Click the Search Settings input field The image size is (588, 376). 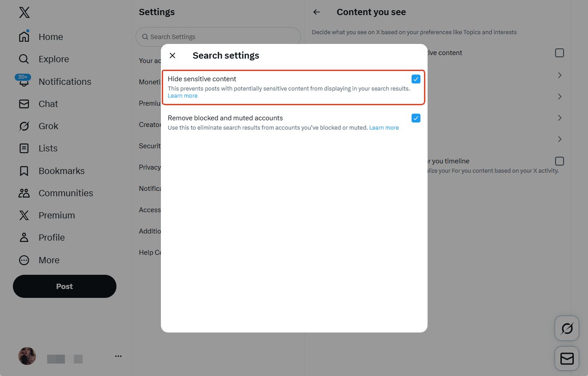click(218, 36)
